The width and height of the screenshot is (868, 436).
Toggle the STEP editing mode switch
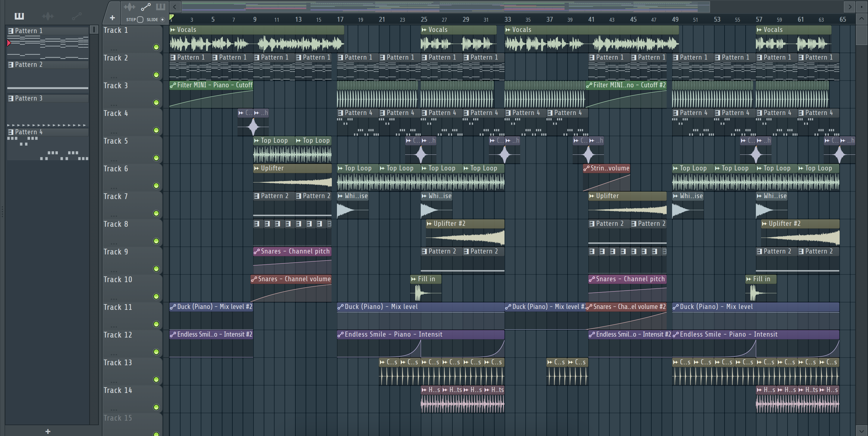pyautogui.click(x=140, y=20)
